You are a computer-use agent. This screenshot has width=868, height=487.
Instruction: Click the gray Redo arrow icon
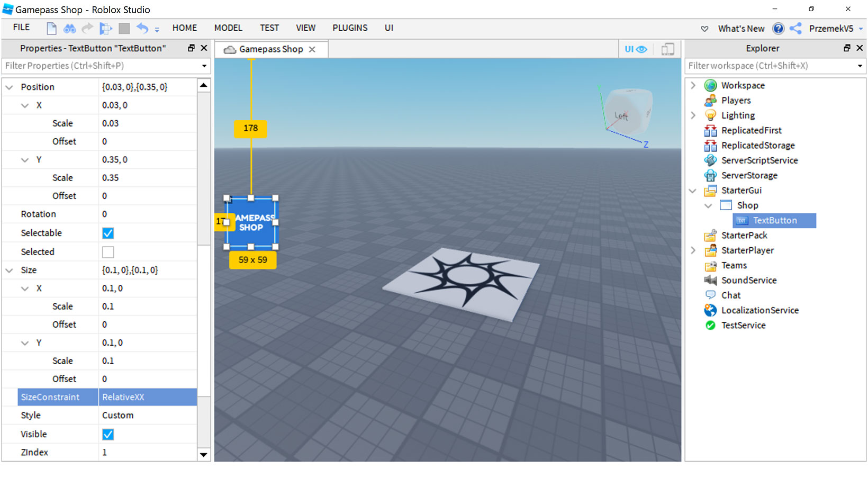pos(87,28)
